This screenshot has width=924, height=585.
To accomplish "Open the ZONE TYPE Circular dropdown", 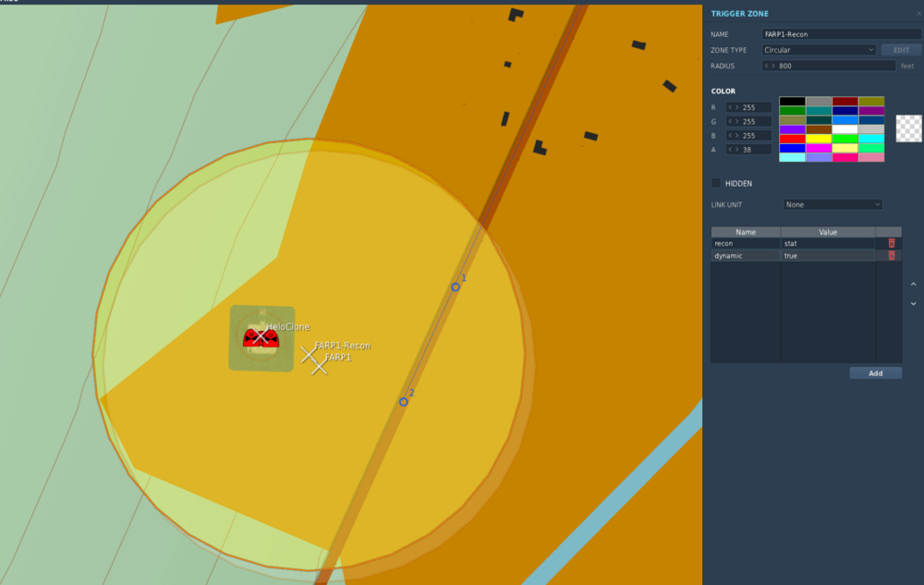I will tap(819, 50).
